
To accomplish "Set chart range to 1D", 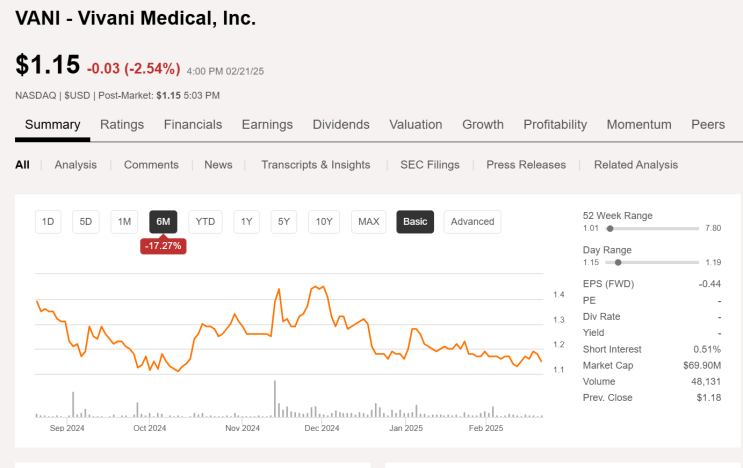I will point(48,222).
